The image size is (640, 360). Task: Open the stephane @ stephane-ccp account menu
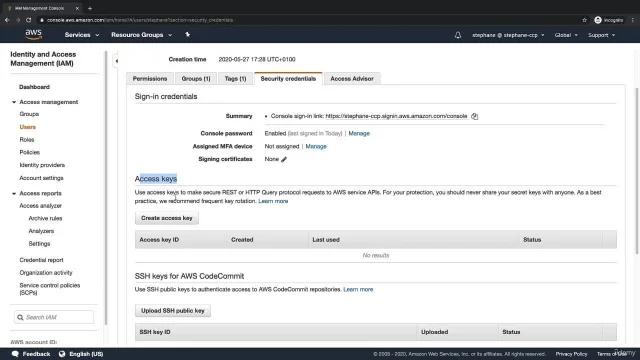pos(508,35)
